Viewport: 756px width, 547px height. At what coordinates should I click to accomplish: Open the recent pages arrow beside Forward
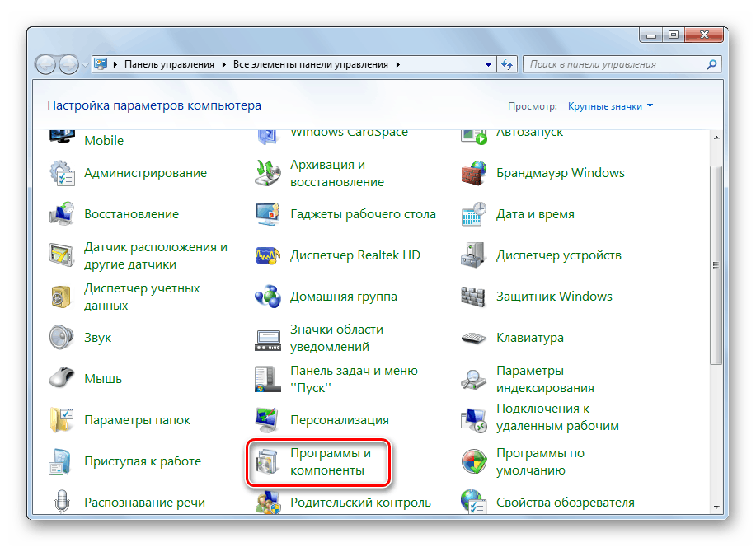[x=86, y=64]
